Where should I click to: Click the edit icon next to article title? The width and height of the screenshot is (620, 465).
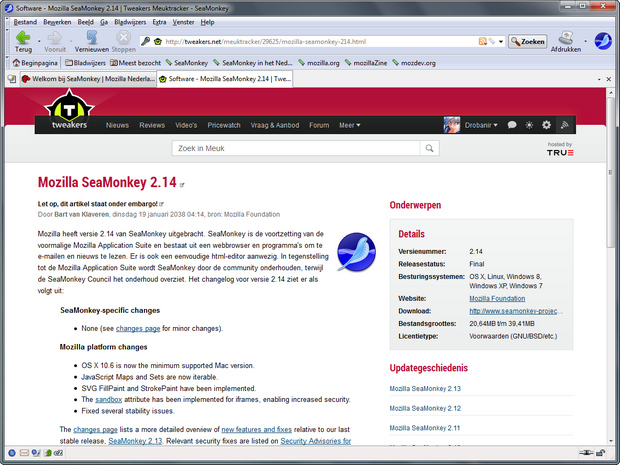182,185
